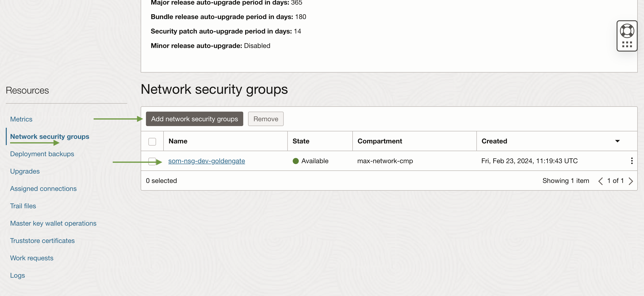Viewport: 644px width, 296px height.
Task: View Assigned connections resource
Action: click(43, 188)
